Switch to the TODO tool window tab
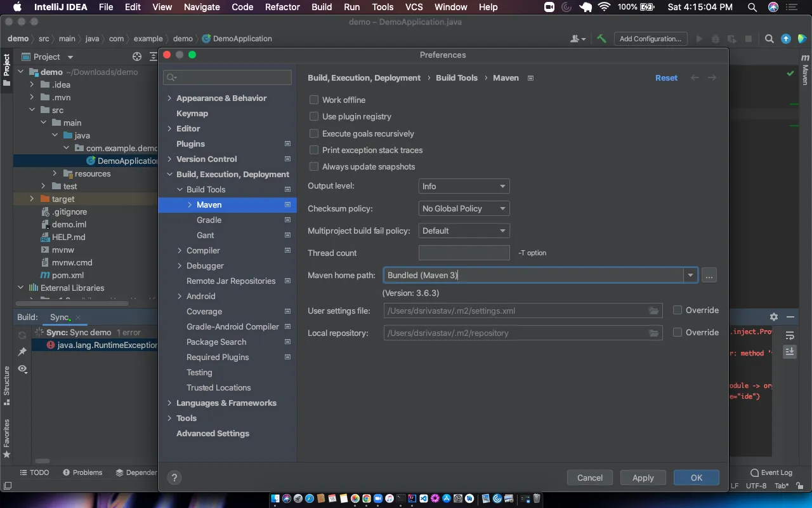Screen dimensions: 812x508 pos(34,472)
